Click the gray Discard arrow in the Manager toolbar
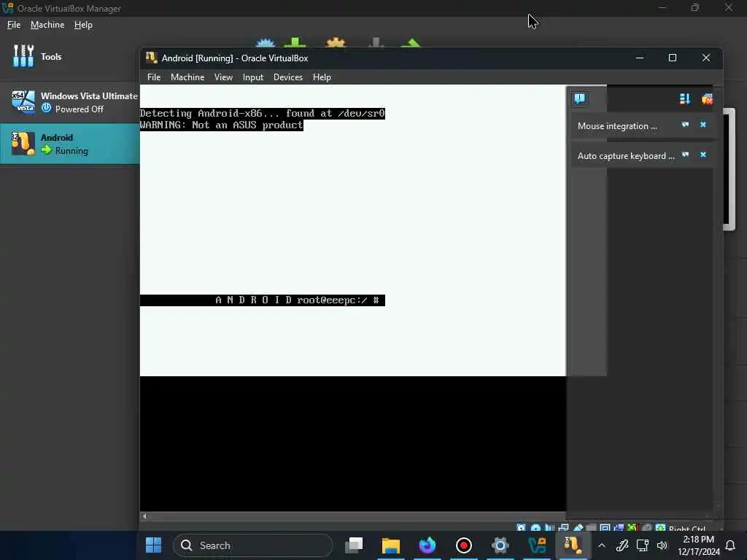747x560 pixels. tap(376, 43)
